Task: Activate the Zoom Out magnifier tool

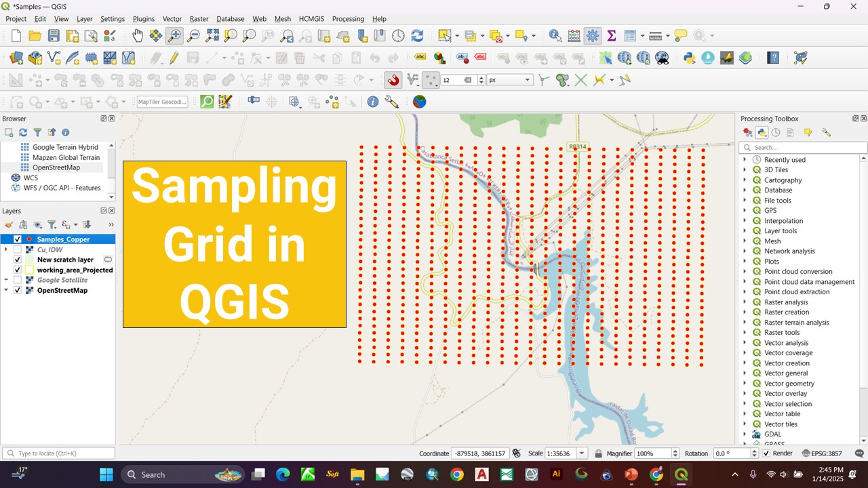Action: [x=193, y=36]
